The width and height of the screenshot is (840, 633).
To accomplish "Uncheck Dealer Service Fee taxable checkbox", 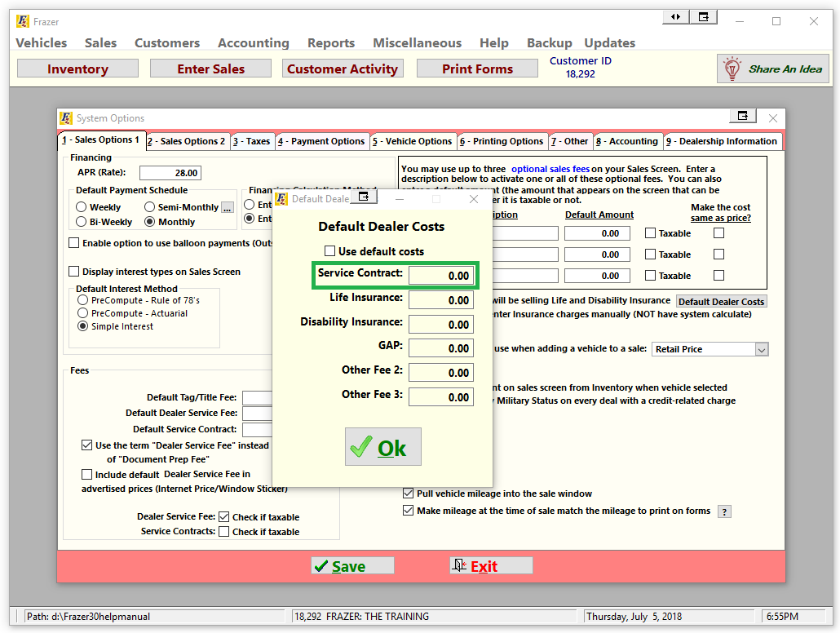I will pyautogui.click(x=224, y=516).
